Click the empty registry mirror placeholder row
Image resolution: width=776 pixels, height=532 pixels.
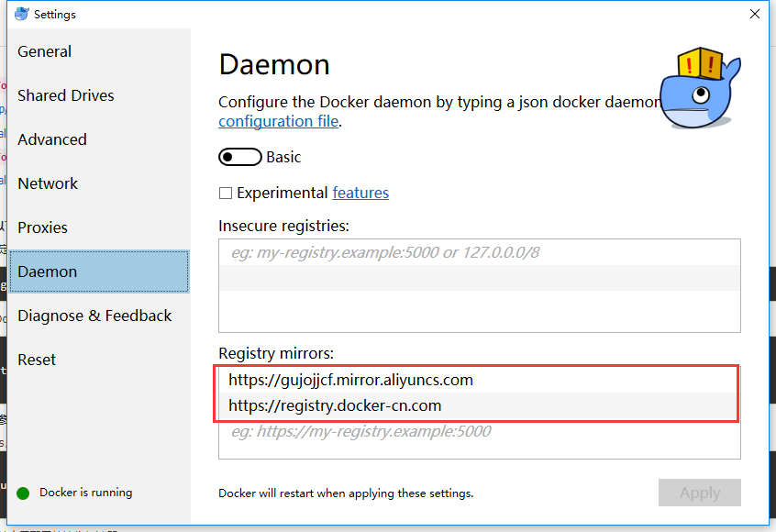click(x=480, y=431)
